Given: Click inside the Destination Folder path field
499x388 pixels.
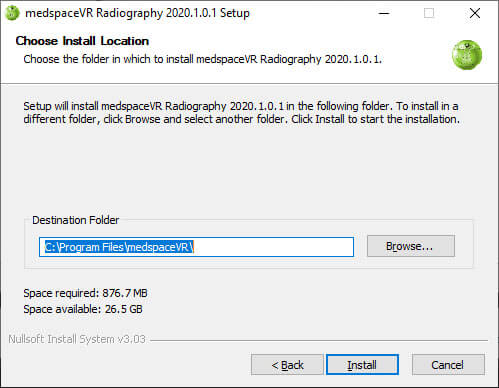Looking at the screenshot, I should [196, 247].
